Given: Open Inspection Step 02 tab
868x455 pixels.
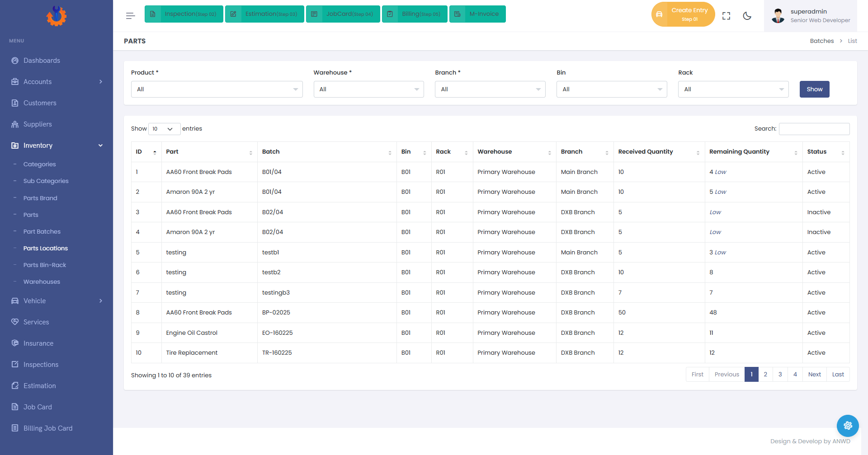Looking at the screenshot, I should (184, 14).
